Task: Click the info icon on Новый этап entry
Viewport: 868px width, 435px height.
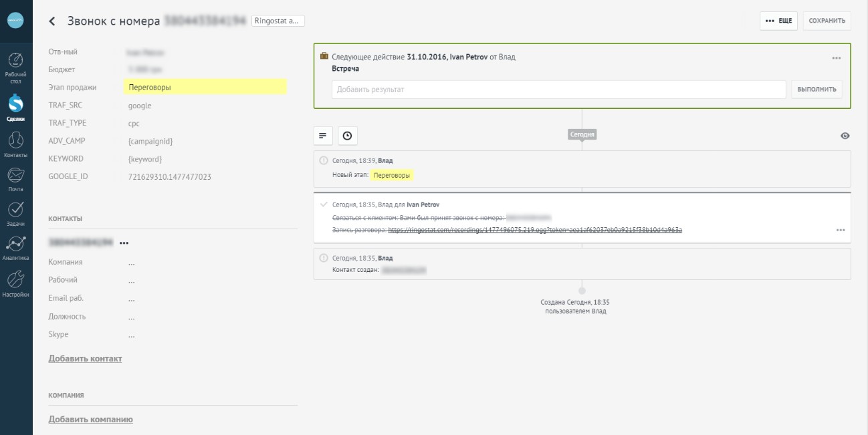Action: pos(324,160)
